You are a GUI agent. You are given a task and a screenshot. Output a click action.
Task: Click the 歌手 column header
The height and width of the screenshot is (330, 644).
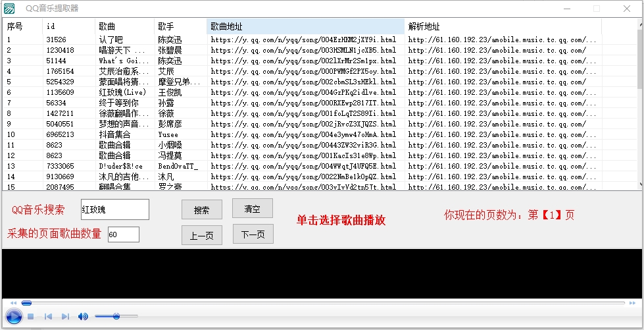(x=180, y=26)
